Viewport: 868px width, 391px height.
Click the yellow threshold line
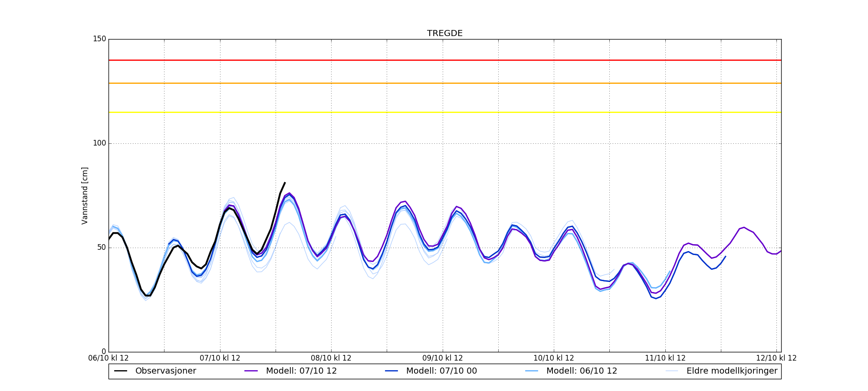445,112
